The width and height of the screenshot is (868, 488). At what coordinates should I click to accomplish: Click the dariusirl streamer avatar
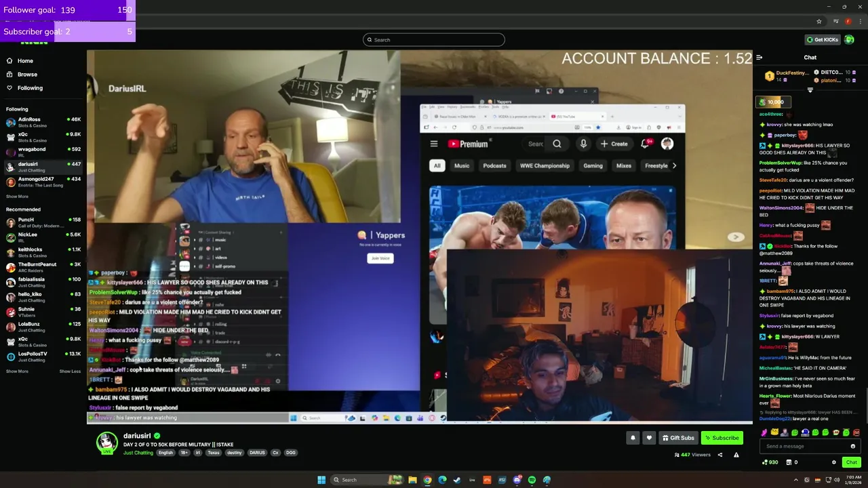(x=106, y=443)
